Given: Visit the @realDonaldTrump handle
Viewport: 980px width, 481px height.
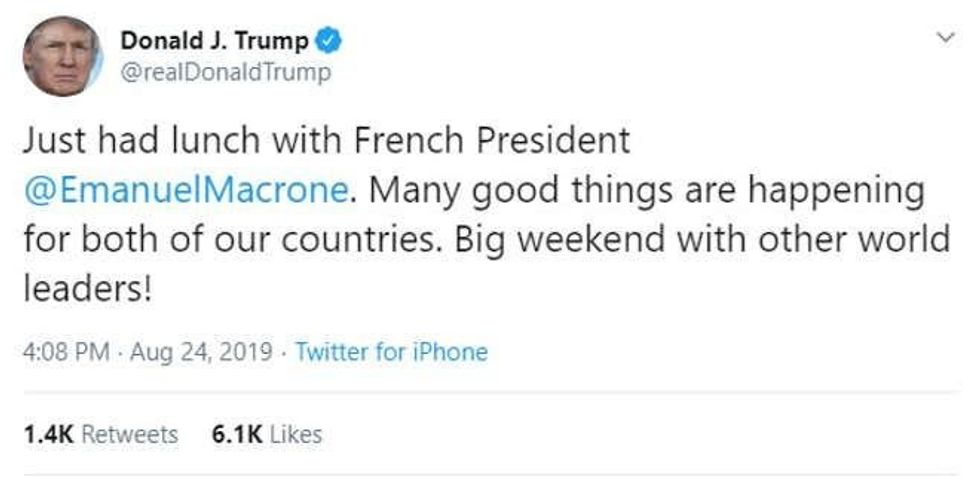Looking at the screenshot, I should pyautogui.click(x=225, y=74).
